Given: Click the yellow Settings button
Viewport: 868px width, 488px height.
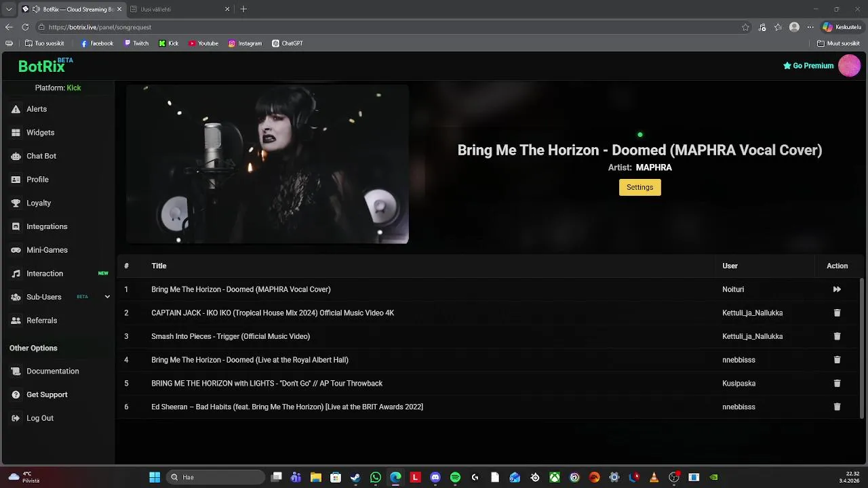Looking at the screenshot, I should point(639,187).
